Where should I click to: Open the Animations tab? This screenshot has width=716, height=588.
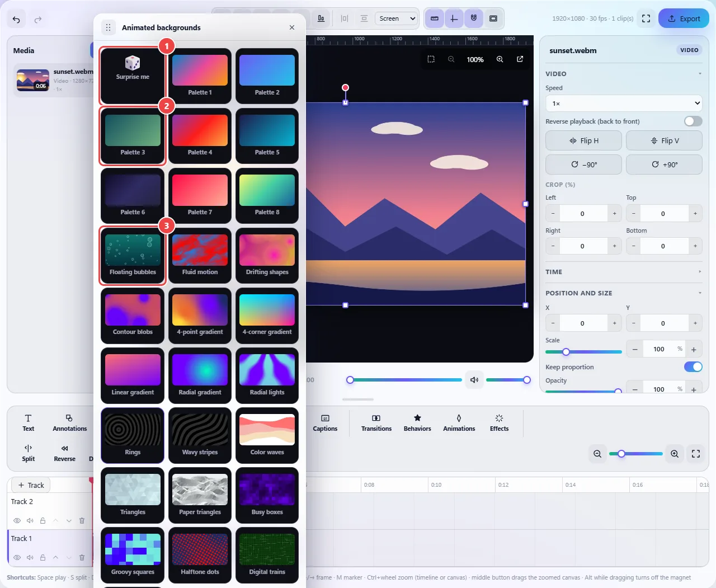point(459,423)
